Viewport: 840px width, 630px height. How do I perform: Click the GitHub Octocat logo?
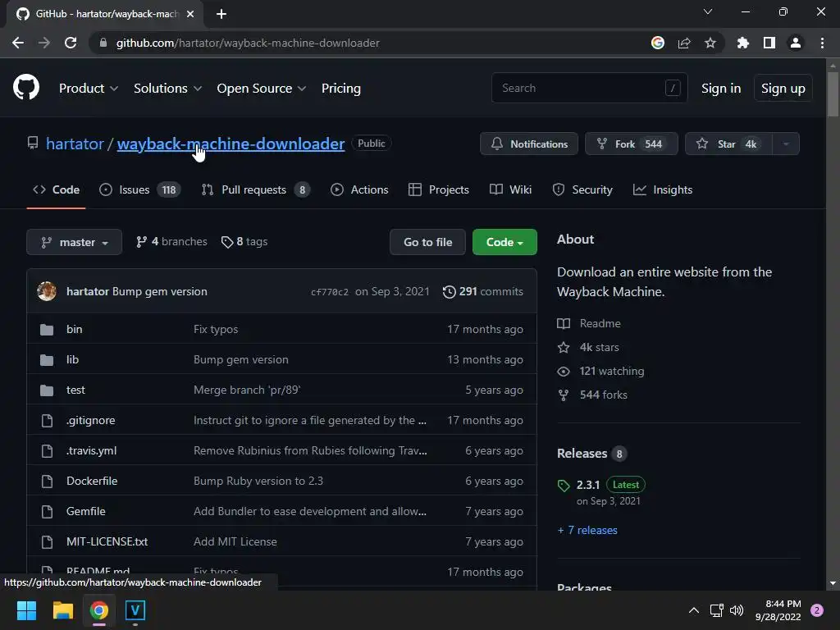[x=26, y=88]
